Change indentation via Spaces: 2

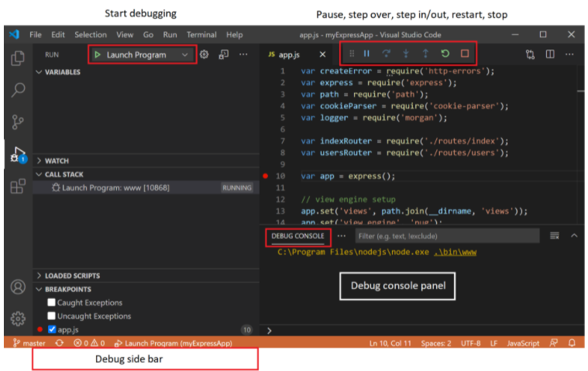(435, 343)
